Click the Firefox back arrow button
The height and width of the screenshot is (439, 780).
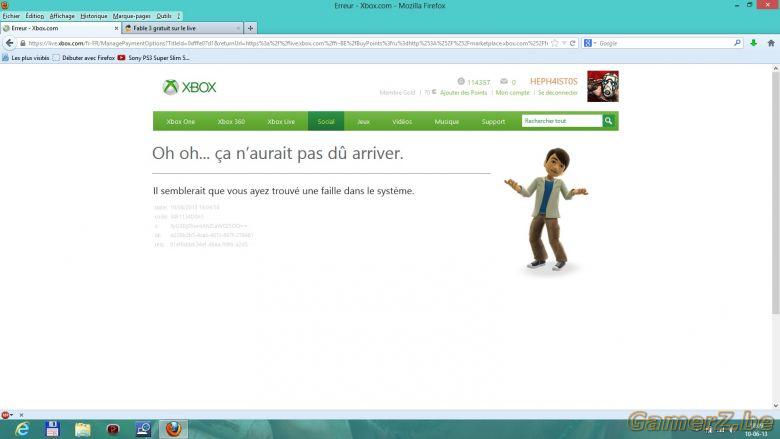[9, 43]
